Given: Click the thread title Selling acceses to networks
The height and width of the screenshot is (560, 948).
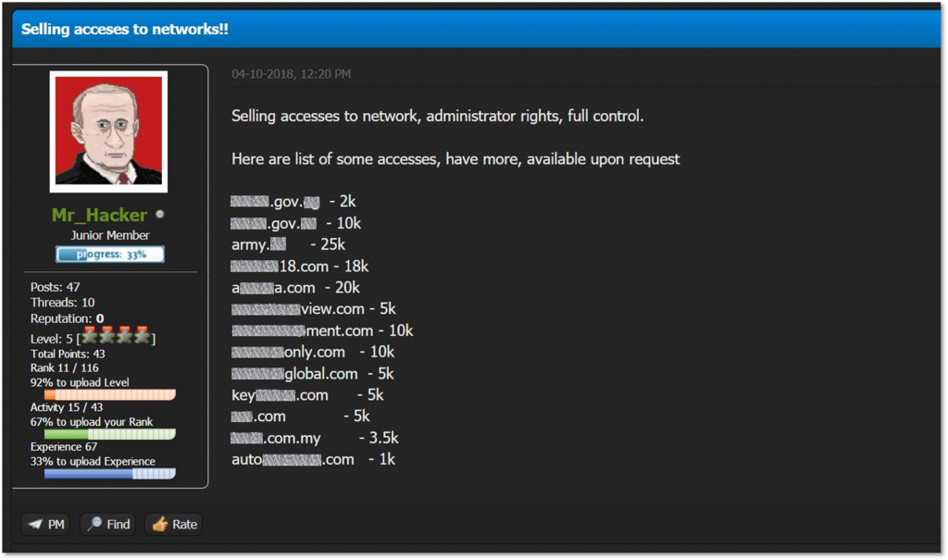Looking at the screenshot, I should [123, 29].
